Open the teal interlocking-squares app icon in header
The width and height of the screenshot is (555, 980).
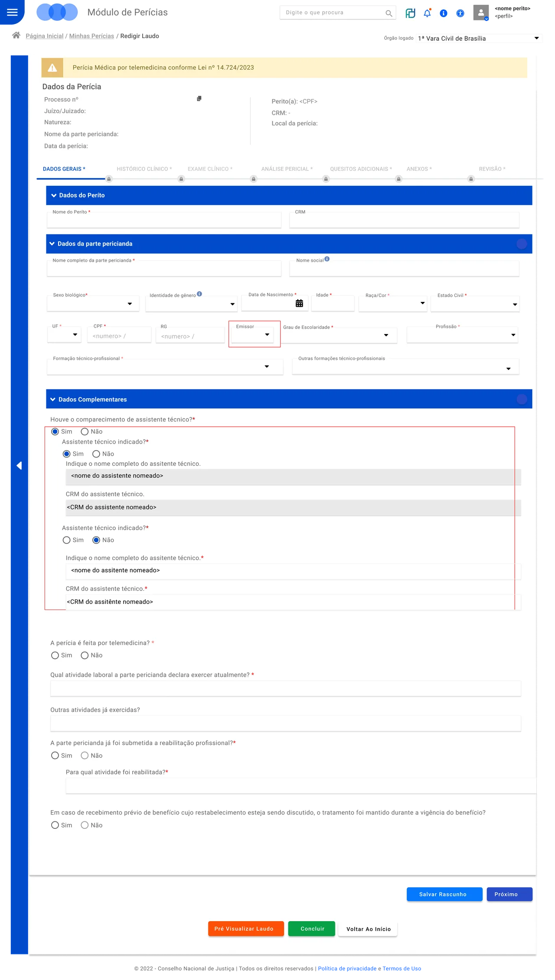(410, 13)
